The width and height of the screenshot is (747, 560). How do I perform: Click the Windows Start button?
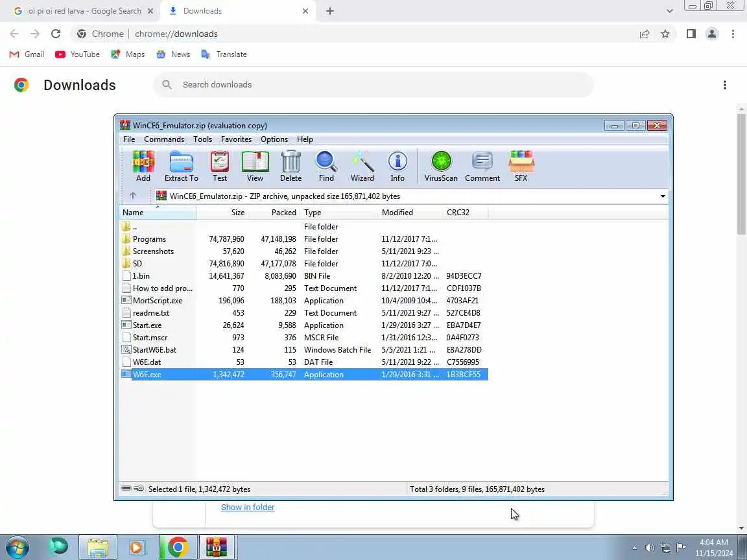click(x=17, y=547)
